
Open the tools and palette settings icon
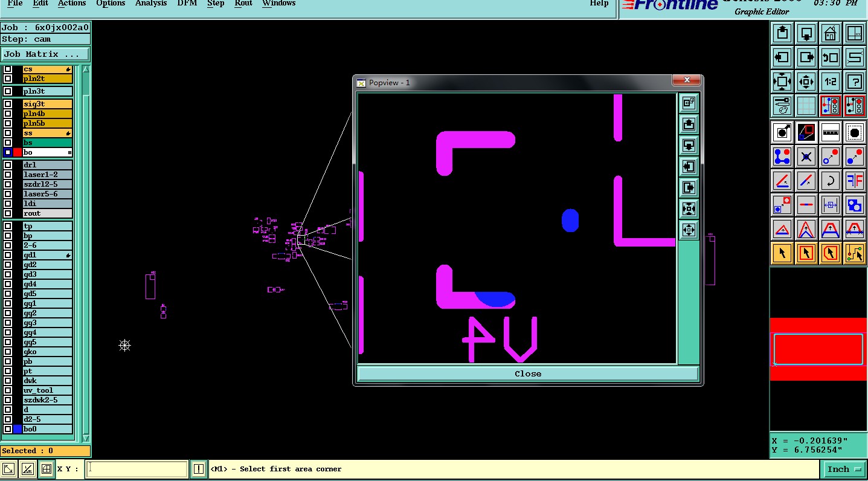782,106
